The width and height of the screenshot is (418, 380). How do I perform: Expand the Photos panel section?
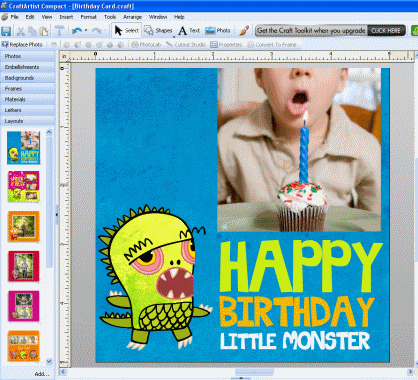28,56
